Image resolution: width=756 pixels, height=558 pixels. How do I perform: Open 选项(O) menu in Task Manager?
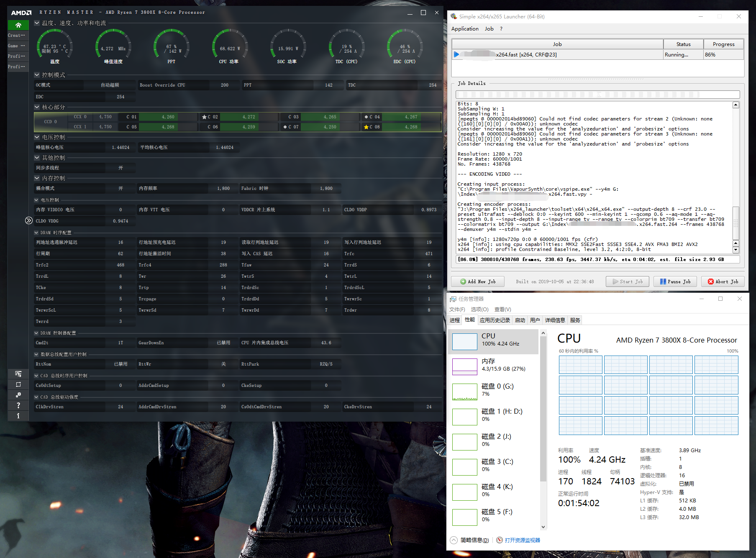tap(479, 310)
